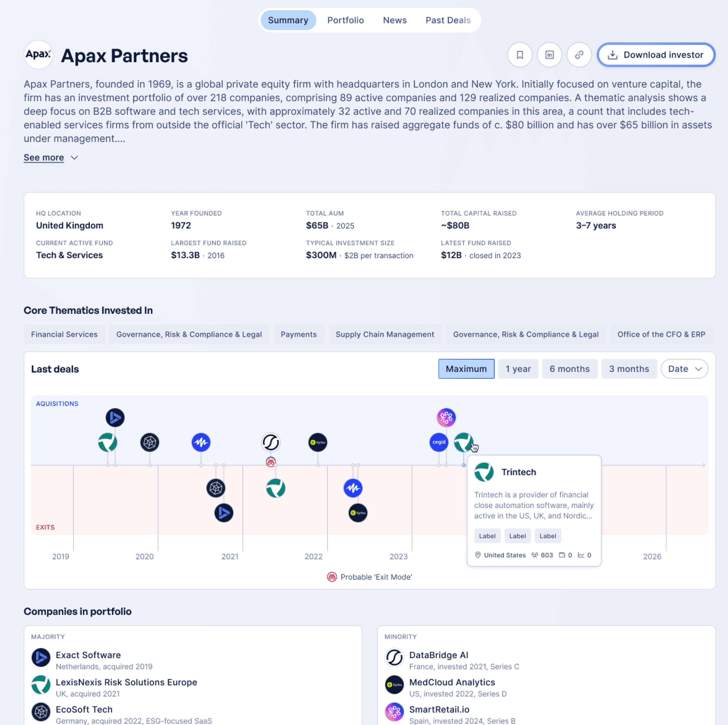Image resolution: width=728 pixels, height=725 pixels.
Task: Switch to the Portfolio tab
Action: click(345, 20)
